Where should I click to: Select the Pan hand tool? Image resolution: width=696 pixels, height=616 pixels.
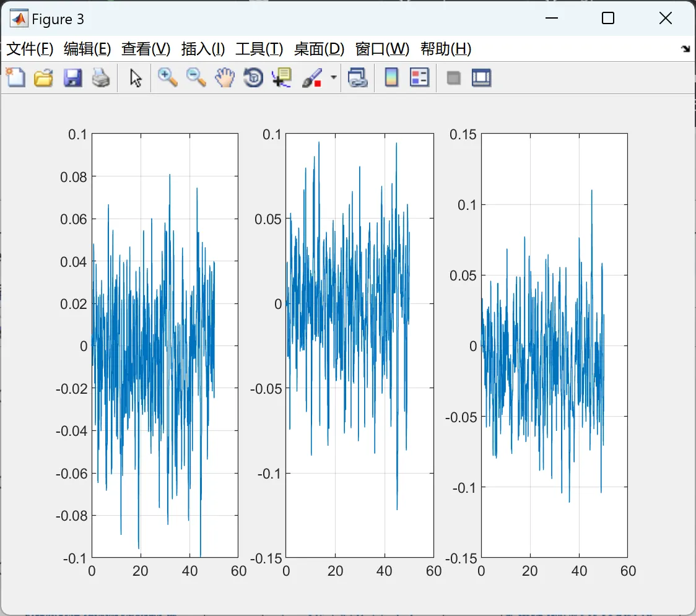tap(225, 77)
